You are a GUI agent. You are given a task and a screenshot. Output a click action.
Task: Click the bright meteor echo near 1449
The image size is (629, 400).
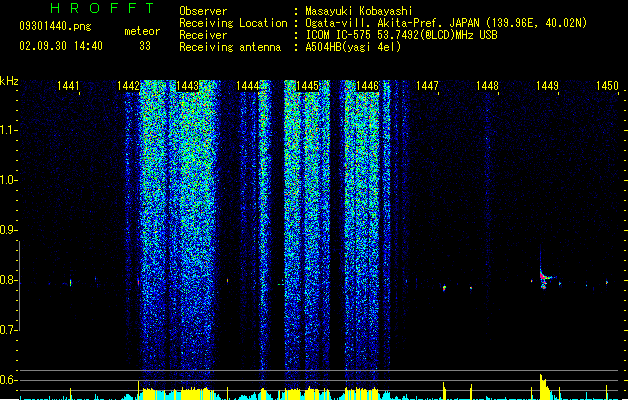pos(544,276)
